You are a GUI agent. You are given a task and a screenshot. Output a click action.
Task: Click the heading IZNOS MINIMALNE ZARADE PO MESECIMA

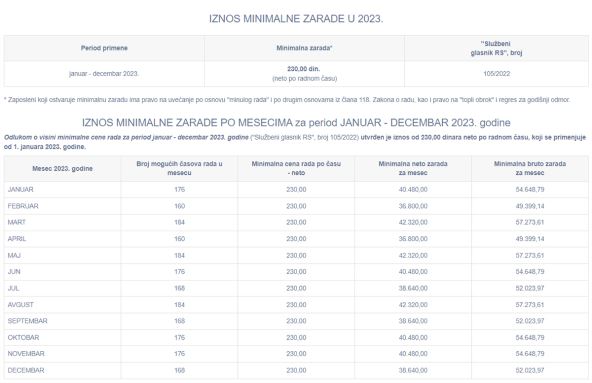click(296, 122)
